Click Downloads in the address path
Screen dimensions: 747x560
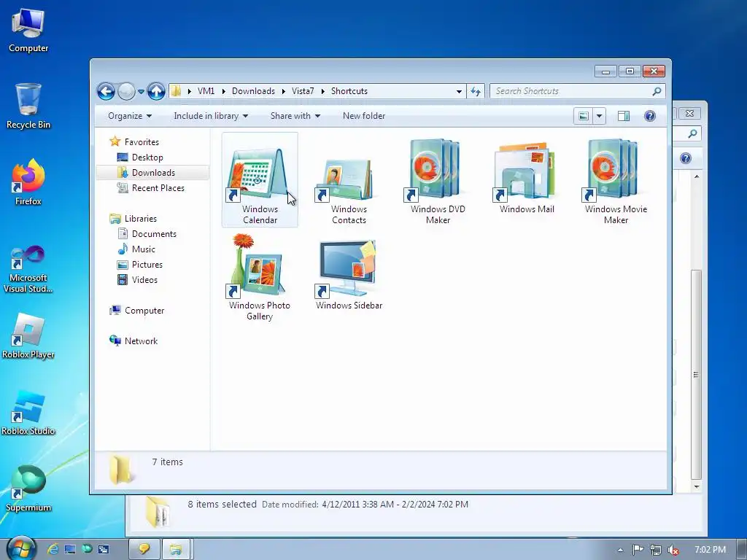(253, 91)
